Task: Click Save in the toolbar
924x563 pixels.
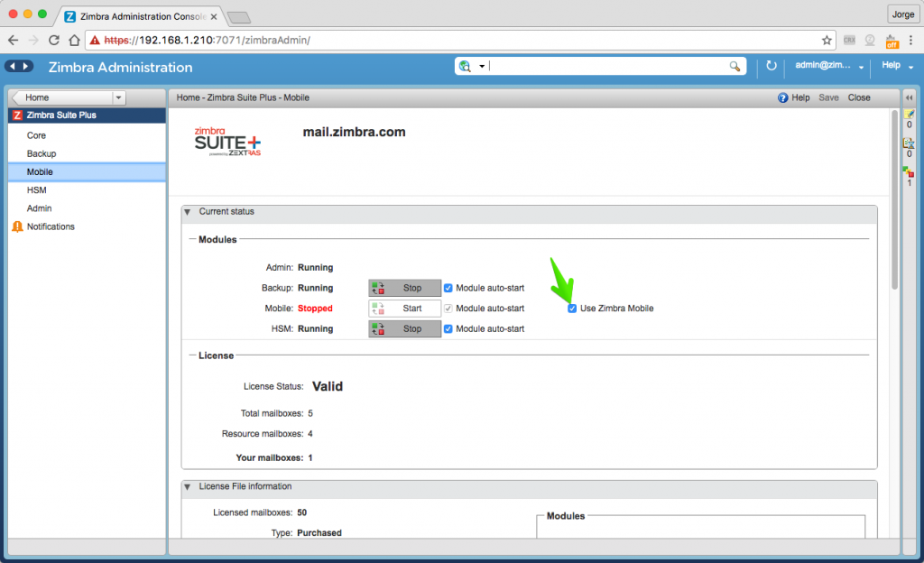Action: coord(828,97)
